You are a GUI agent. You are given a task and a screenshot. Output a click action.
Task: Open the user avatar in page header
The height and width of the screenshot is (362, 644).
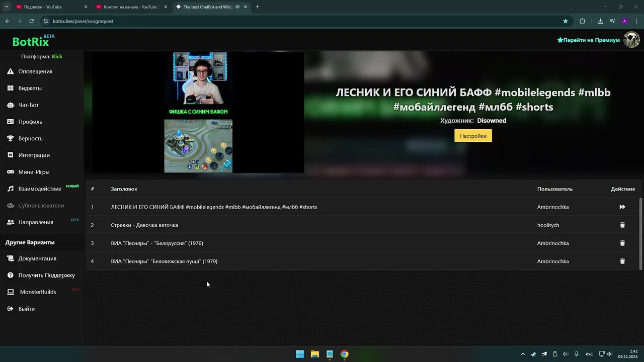point(631,40)
